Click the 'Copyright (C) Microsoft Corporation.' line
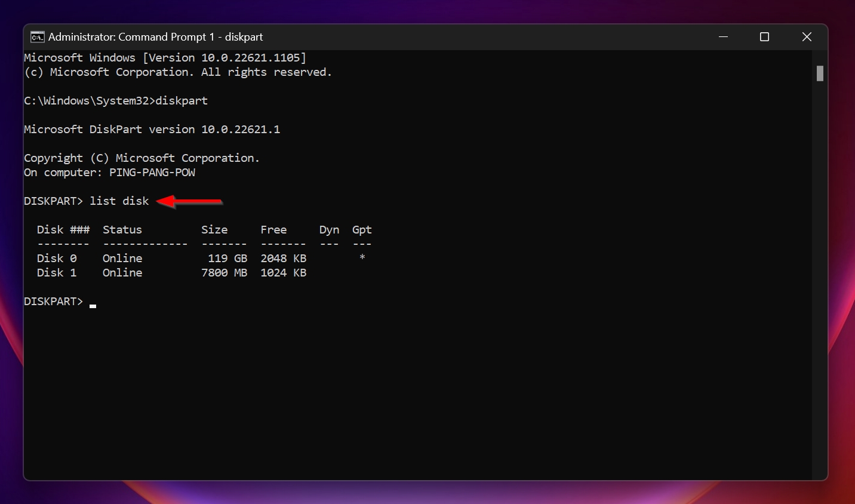Viewport: 855px width, 504px height. pyautogui.click(x=142, y=158)
